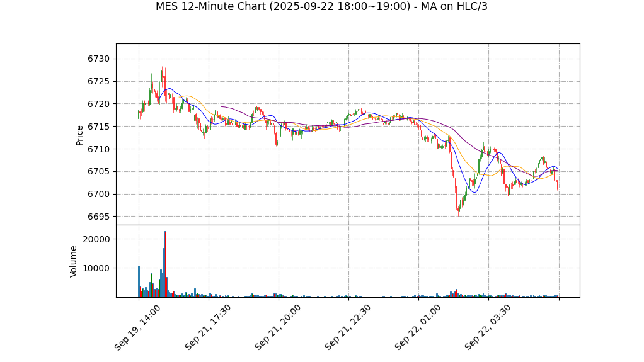Click the "Sep 22, 03:30" time label
Screen dimensions: 644x362
tap(487, 327)
